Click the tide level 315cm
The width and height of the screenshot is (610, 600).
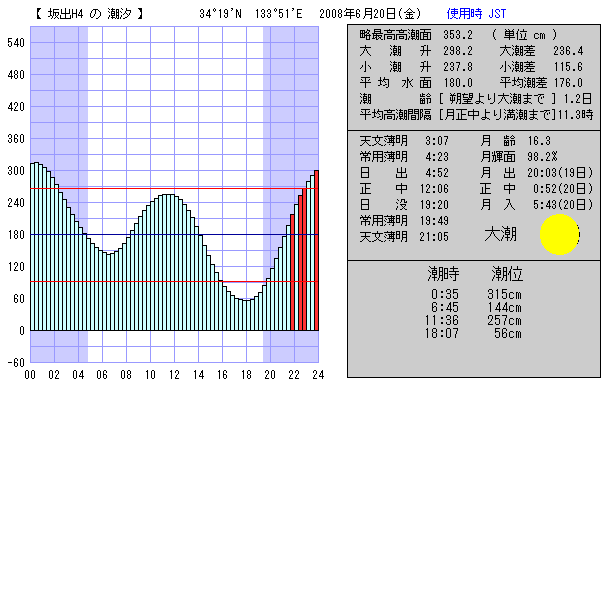pos(504,294)
